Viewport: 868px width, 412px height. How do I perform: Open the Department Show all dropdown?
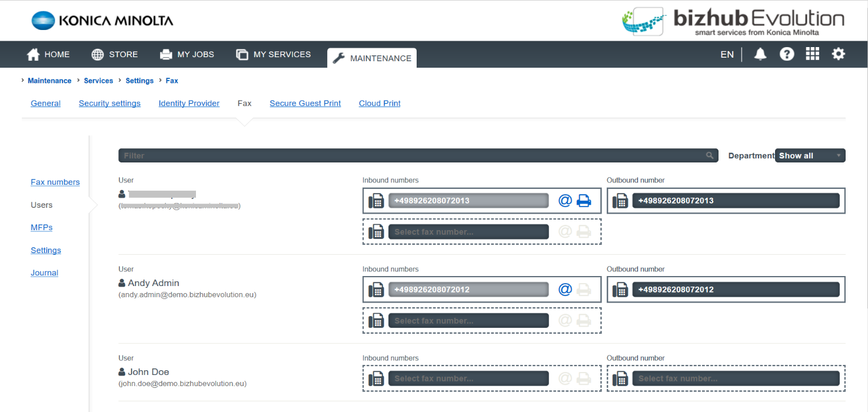point(810,155)
